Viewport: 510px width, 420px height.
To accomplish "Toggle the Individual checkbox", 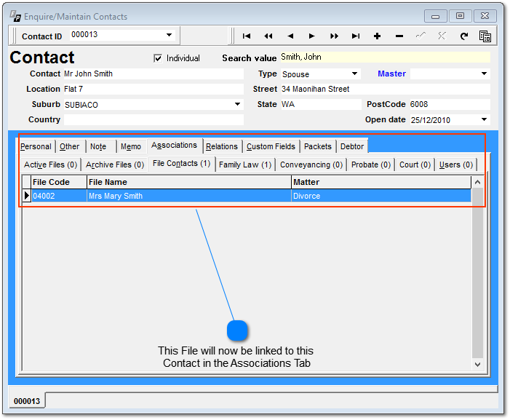I will (x=158, y=58).
